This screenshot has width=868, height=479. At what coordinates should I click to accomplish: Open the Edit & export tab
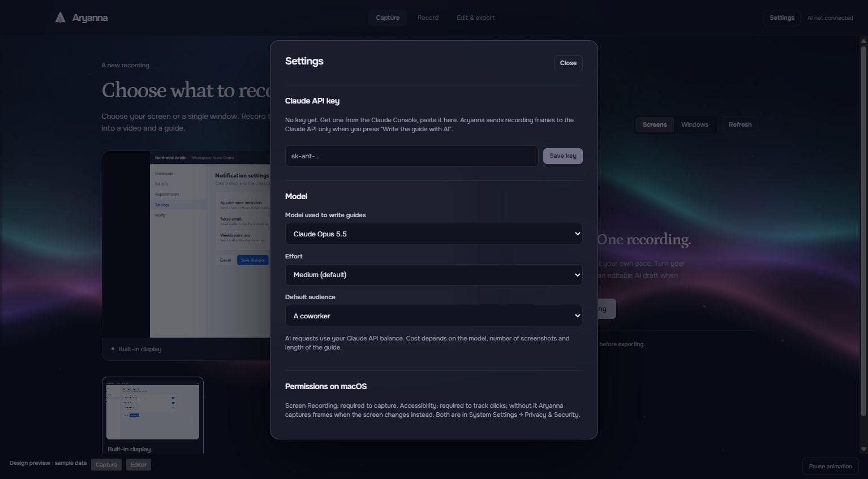(475, 18)
